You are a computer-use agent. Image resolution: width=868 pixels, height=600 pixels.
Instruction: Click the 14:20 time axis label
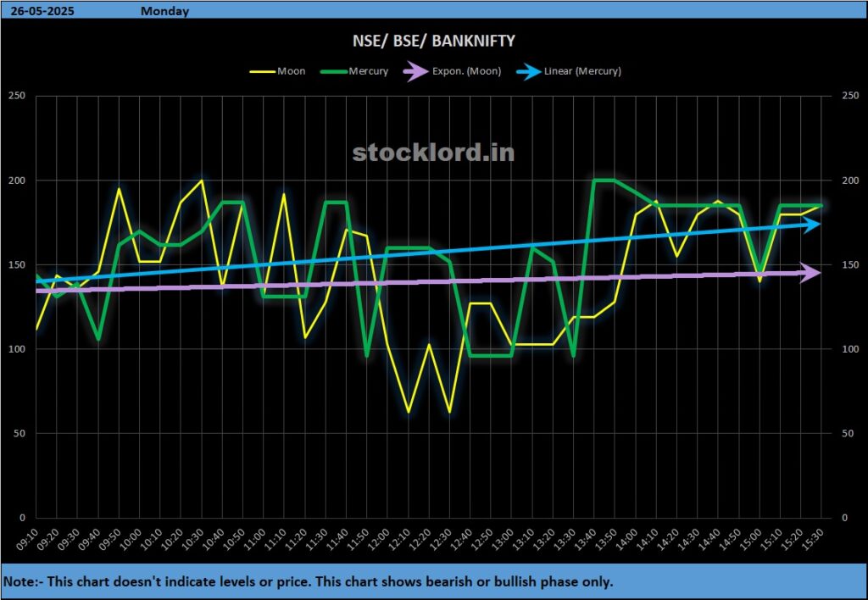point(668,539)
